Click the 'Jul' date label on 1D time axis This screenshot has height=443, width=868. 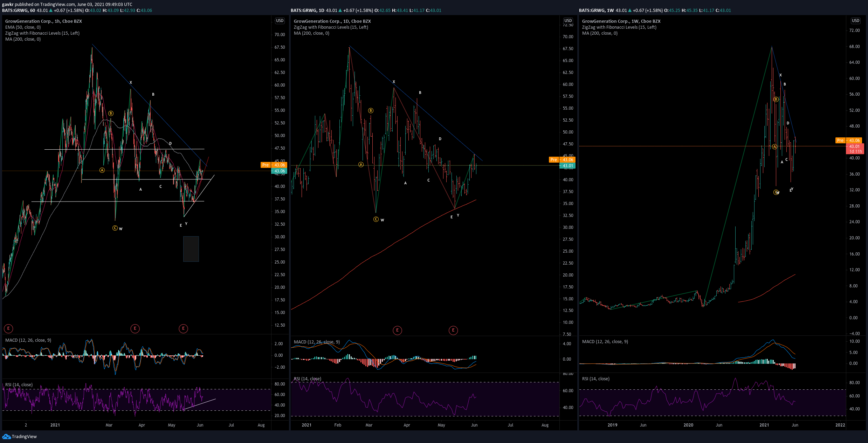(510, 425)
